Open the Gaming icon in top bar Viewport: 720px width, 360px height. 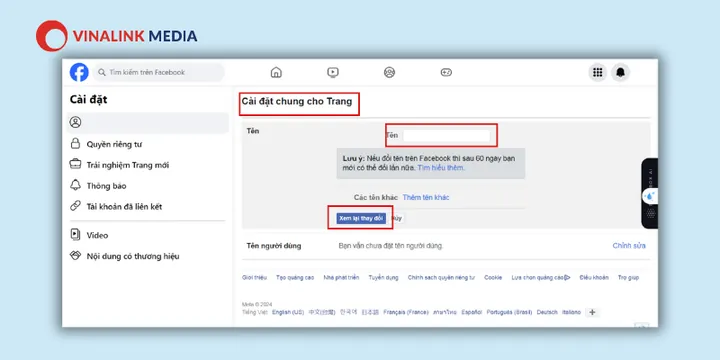(446, 73)
